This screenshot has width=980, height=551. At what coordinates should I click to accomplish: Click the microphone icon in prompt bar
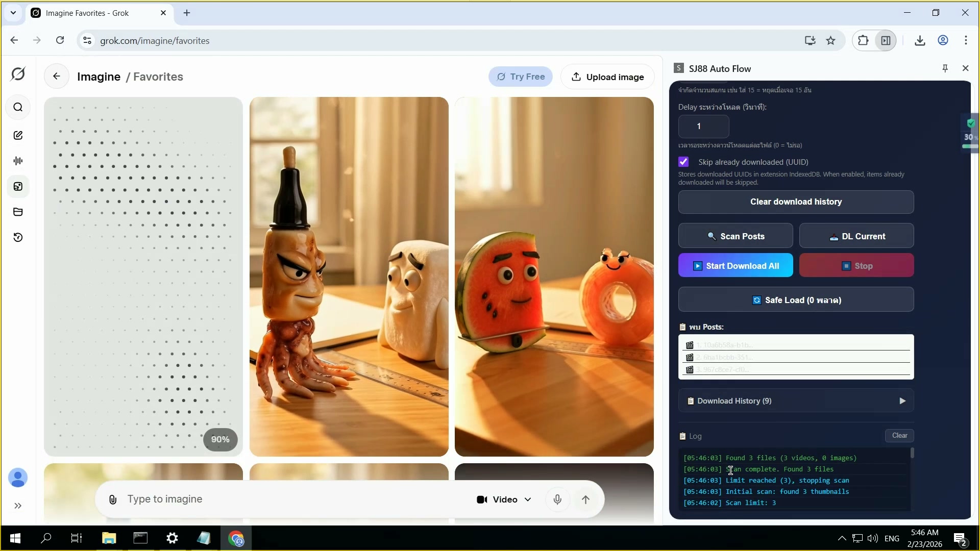click(x=557, y=499)
